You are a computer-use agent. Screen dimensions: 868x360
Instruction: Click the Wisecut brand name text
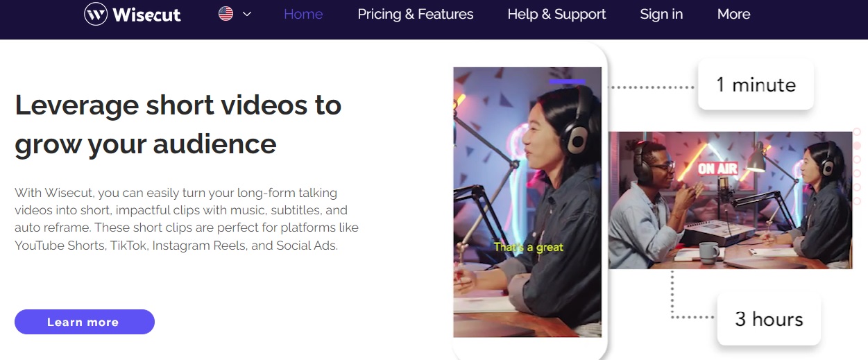point(146,14)
